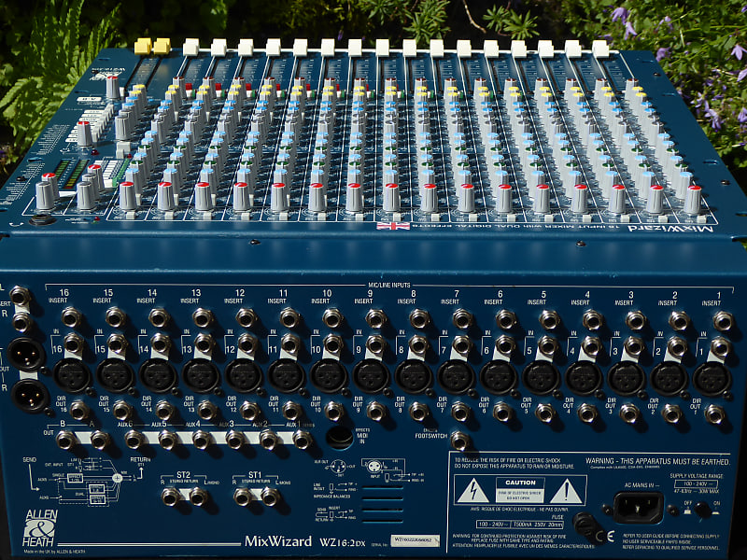Click the leftmost white channel fader
Screen dimensions: 747x560
tap(190, 47)
